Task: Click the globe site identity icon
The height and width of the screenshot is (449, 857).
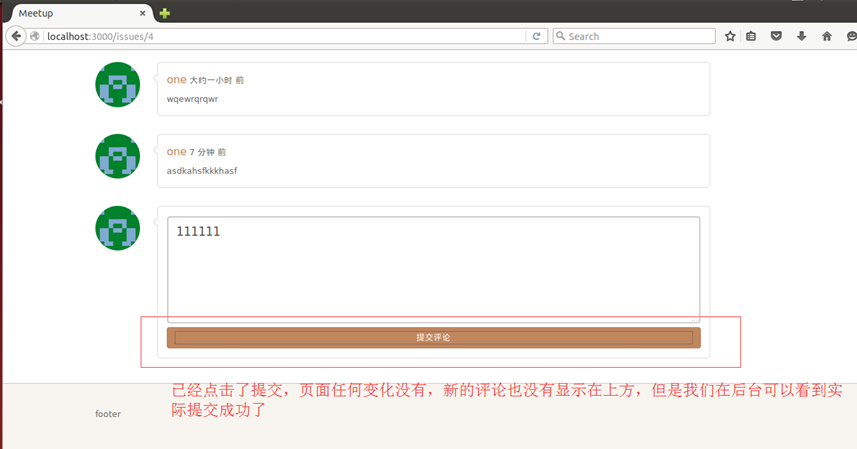Action: coord(35,36)
